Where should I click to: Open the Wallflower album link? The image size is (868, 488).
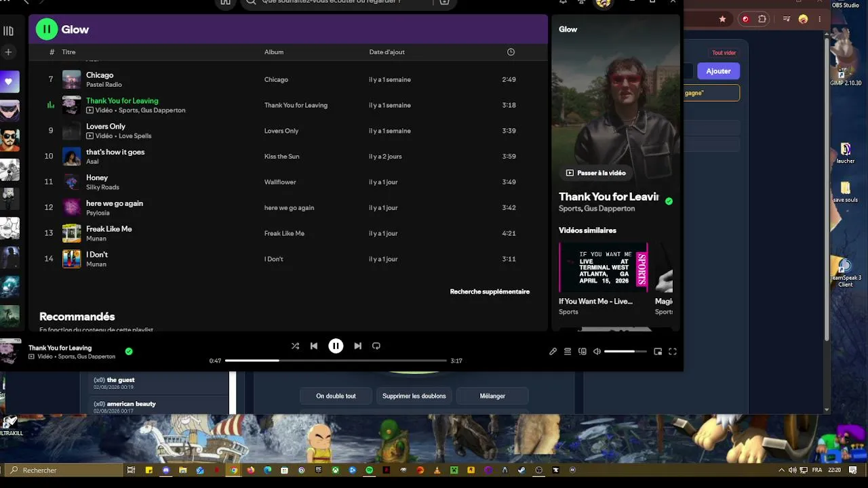(280, 182)
